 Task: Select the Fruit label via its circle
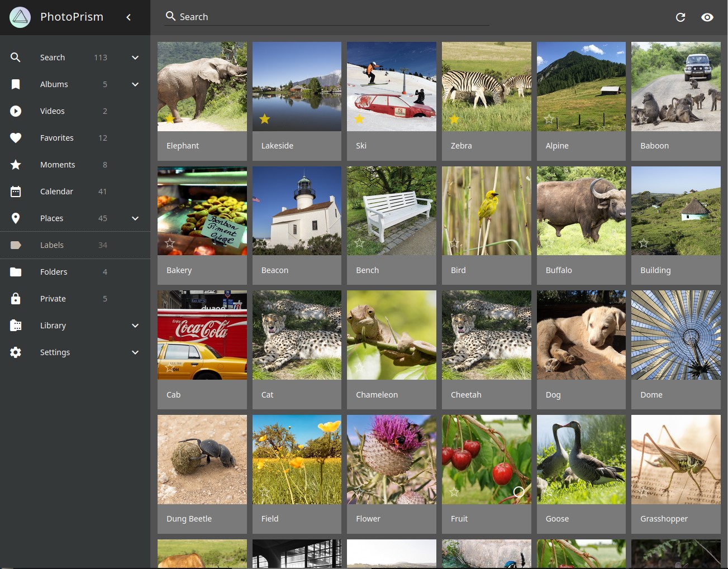coord(518,492)
